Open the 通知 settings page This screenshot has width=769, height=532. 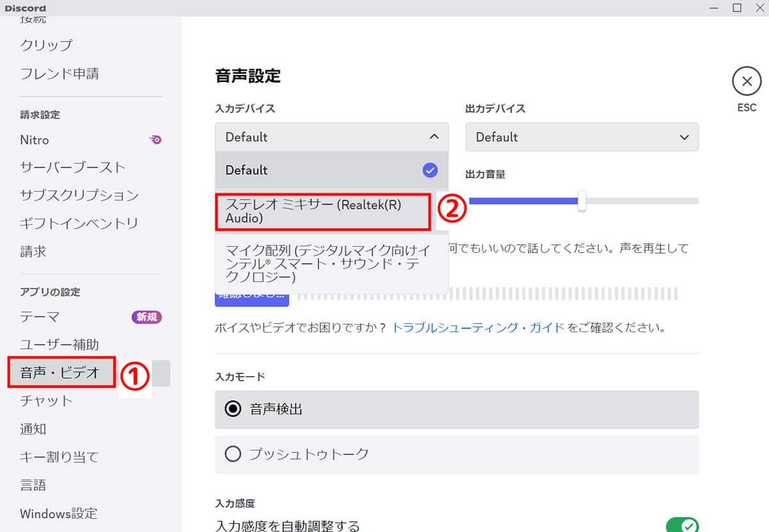(33, 429)
